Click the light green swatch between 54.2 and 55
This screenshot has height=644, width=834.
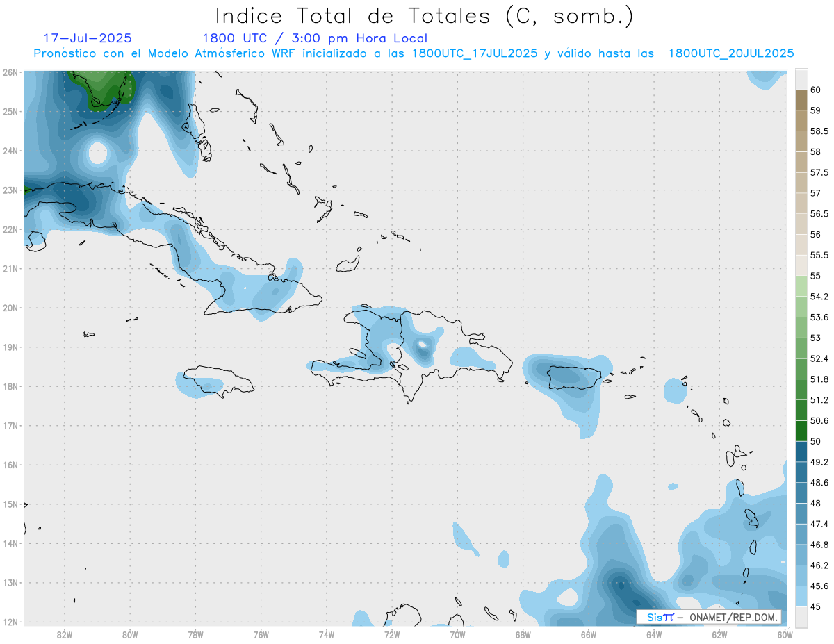coord(801,286)
